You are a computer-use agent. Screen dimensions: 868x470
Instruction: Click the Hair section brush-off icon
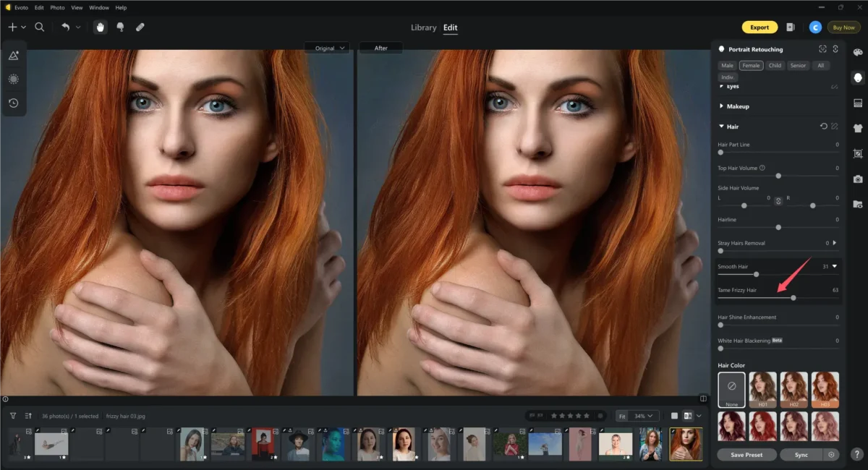click(835, 127)
